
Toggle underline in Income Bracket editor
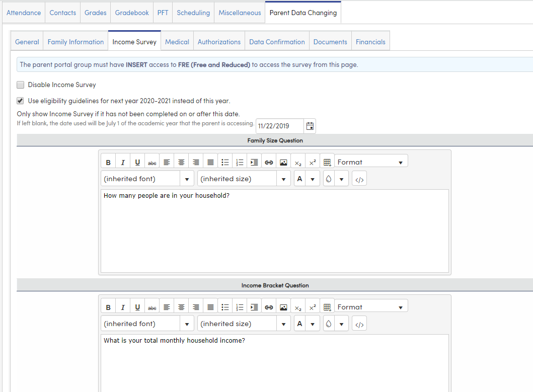137,306
